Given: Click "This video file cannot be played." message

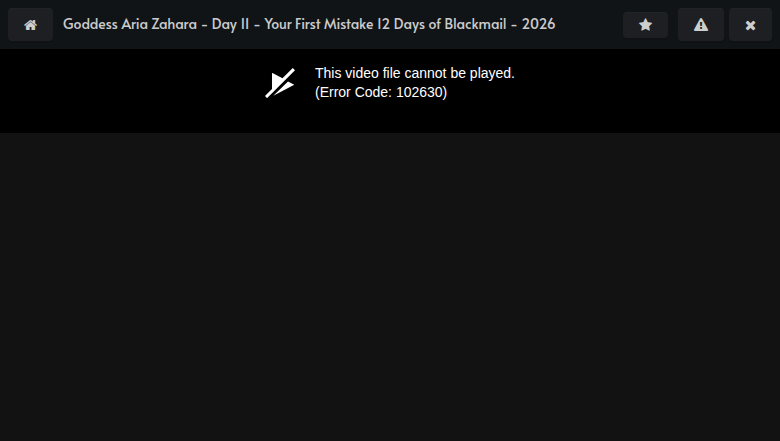Looking at the screenshot, I should tap(414, 73).
